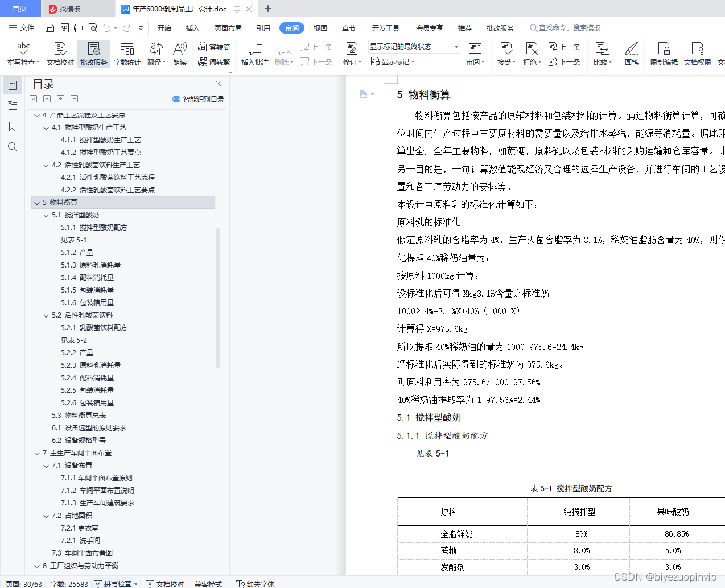The width and height of the screenshot is (725, 588).
Task: Switch to the 开始 ribbon tab
Action: [164, 28]
